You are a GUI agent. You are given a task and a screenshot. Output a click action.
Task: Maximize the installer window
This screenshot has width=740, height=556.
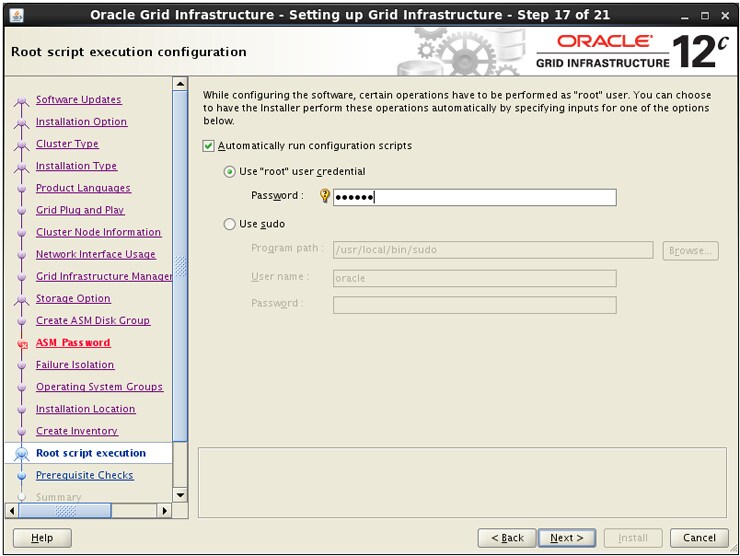[705, 16]
